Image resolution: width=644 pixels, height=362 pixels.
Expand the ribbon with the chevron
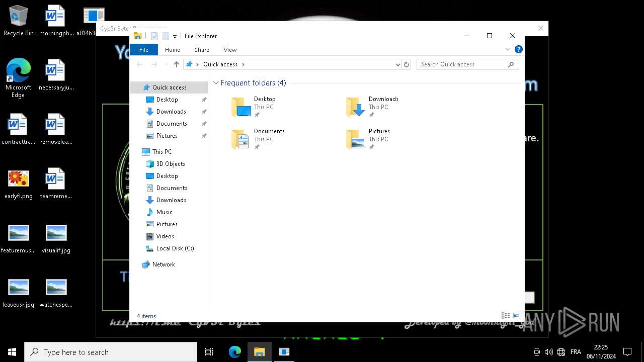(x=508, y=49)
